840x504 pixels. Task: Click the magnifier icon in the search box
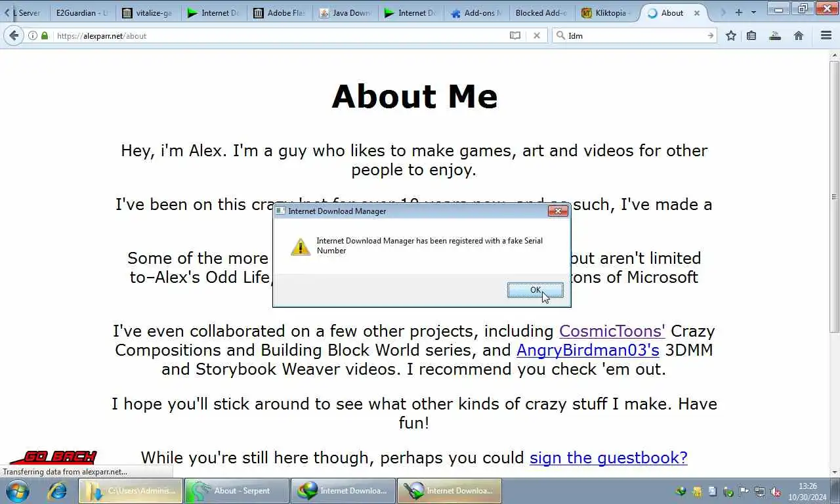[560, 36]
